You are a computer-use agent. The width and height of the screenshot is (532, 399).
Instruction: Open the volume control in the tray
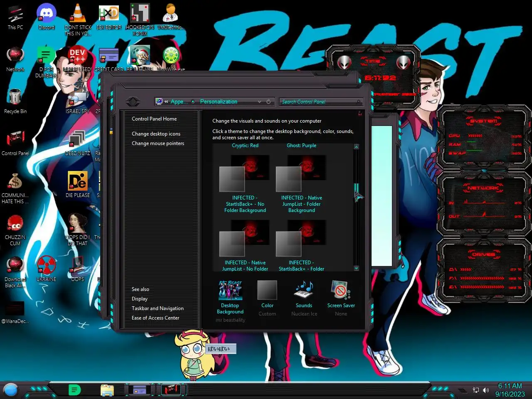(486, 390)
